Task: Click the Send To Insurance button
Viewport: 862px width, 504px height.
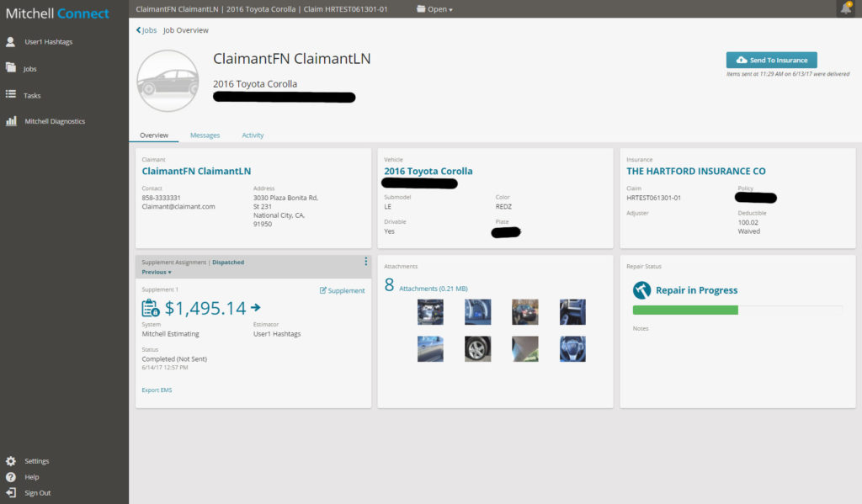Action: click(771, 60)
